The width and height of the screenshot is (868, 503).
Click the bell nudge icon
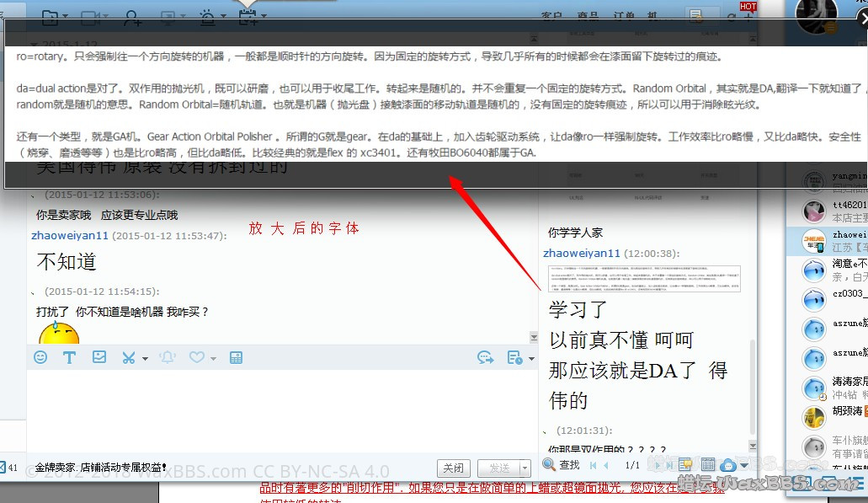(x=168, y=357)
